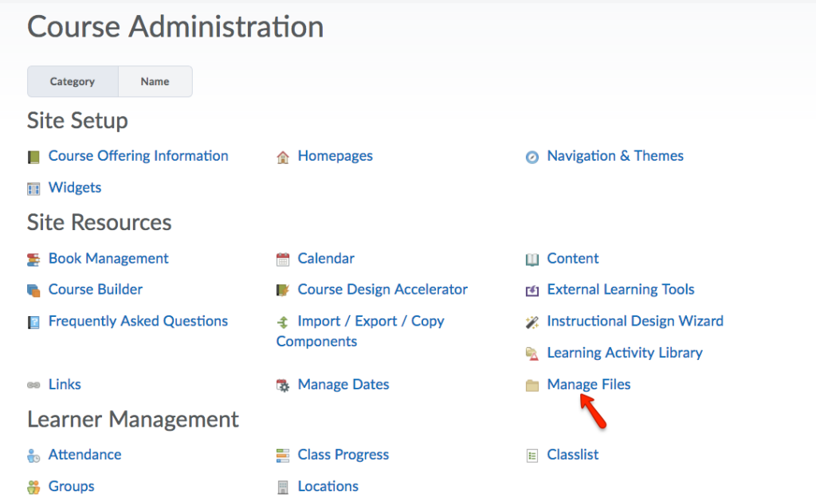This screenshot has width=816, height=504.
Task: Open Frequently Asked Questions link
Action: click(x=138, y=322)
